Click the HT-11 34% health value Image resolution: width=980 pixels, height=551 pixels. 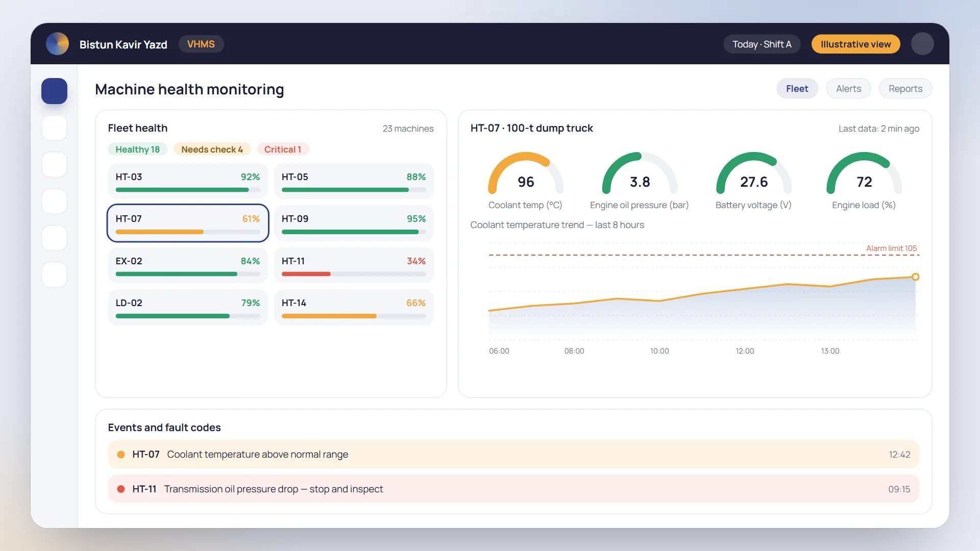click(416, 261)
